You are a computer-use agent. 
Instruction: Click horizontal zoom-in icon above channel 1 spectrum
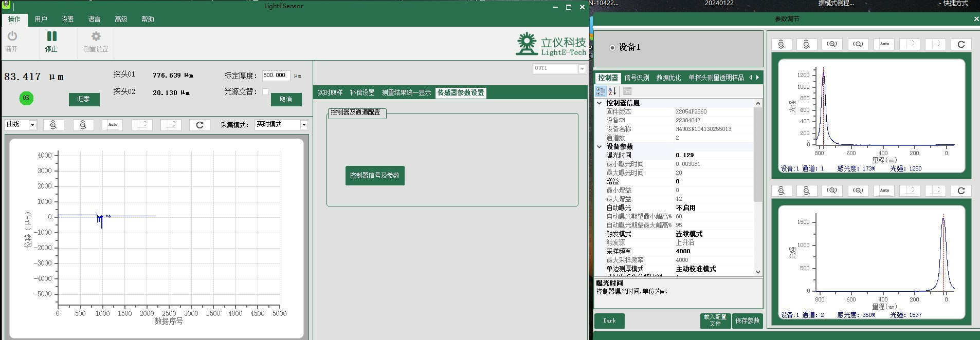pyautogui.click(x=831, y=44)
